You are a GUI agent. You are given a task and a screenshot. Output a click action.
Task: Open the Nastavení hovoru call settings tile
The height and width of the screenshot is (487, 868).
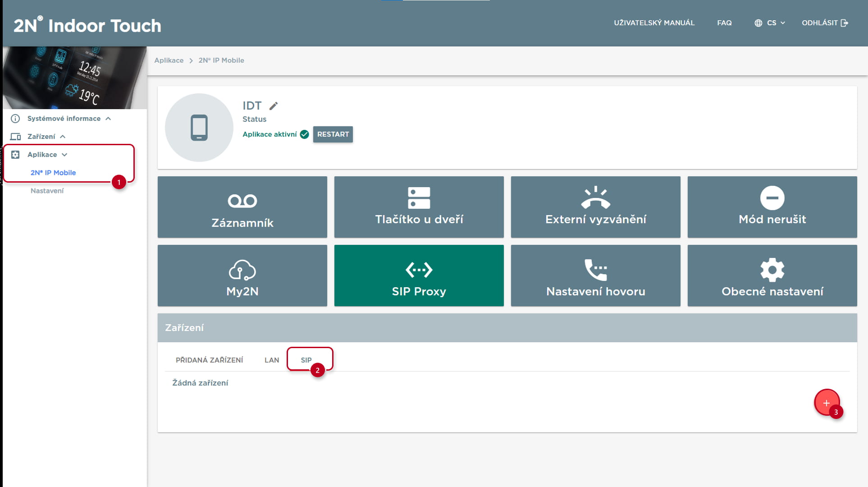596,276
